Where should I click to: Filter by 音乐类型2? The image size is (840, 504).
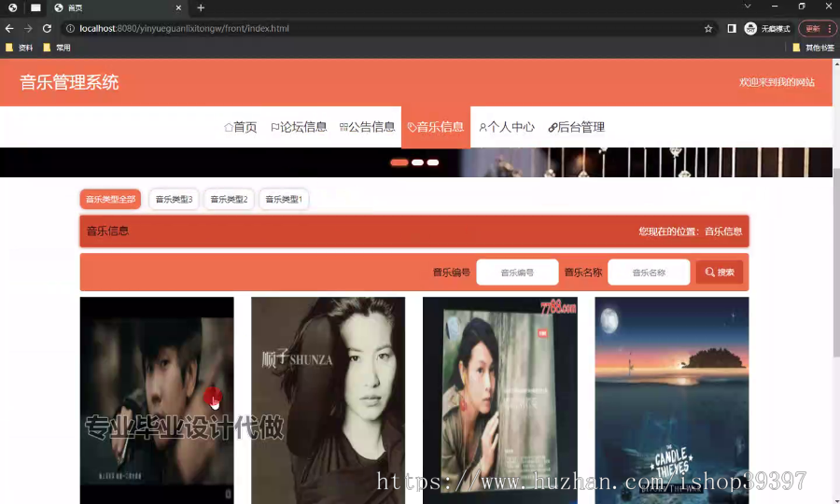(229, 199)
